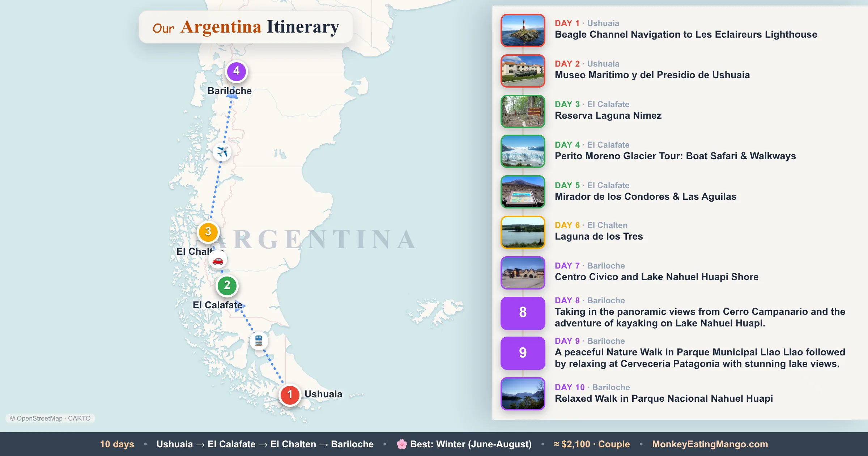Viewport: 868px width, 456px height.
Task: Click the DAY 6 · El Chalten label
Action: coord(591,225)
